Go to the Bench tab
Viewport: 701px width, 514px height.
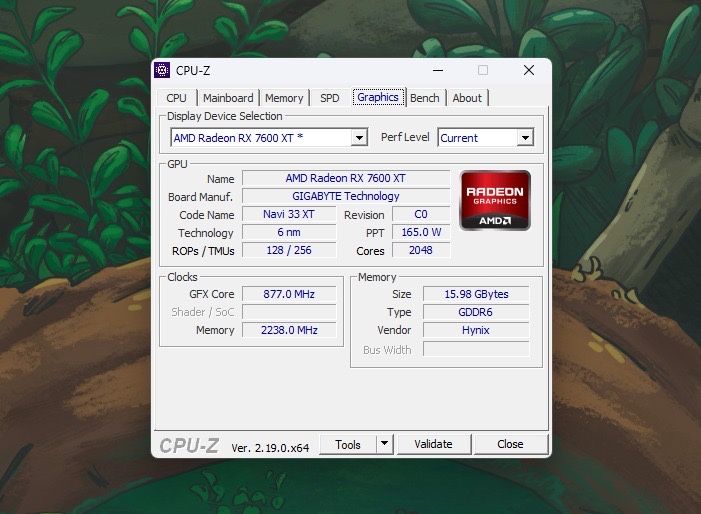(x=425, y=98)
